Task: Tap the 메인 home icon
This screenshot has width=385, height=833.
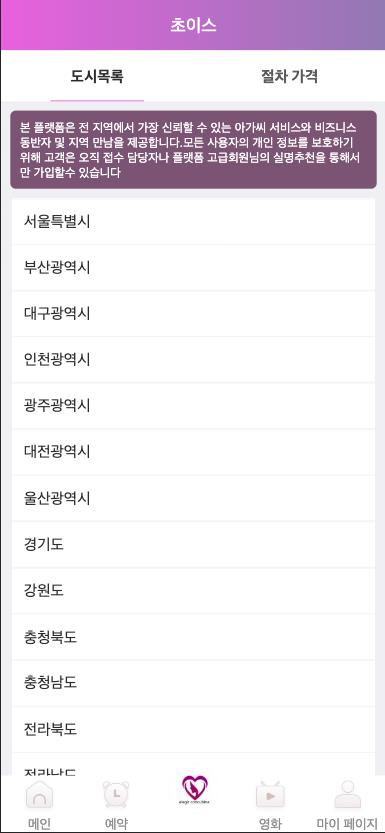Action: click(x=39, y=795)
